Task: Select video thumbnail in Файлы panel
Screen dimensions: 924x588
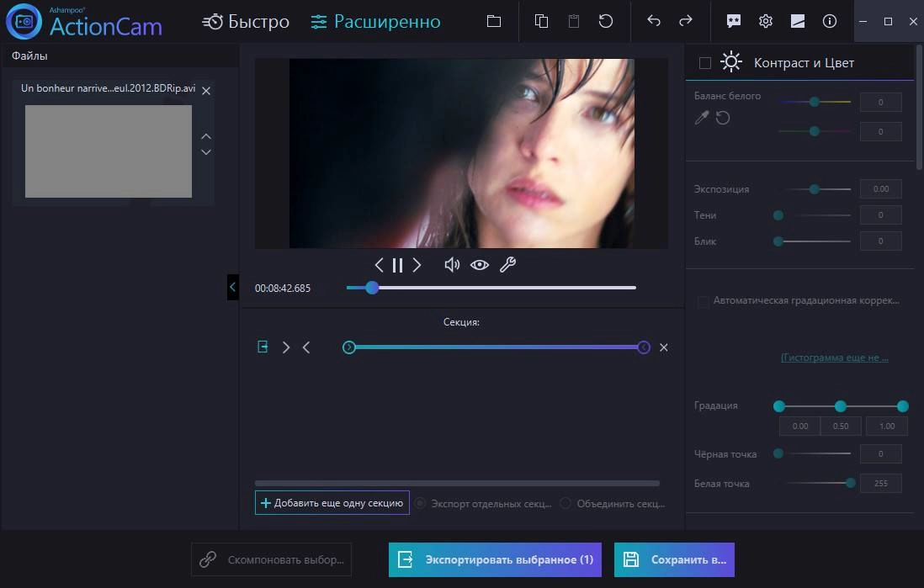Action: pos(109,151)
